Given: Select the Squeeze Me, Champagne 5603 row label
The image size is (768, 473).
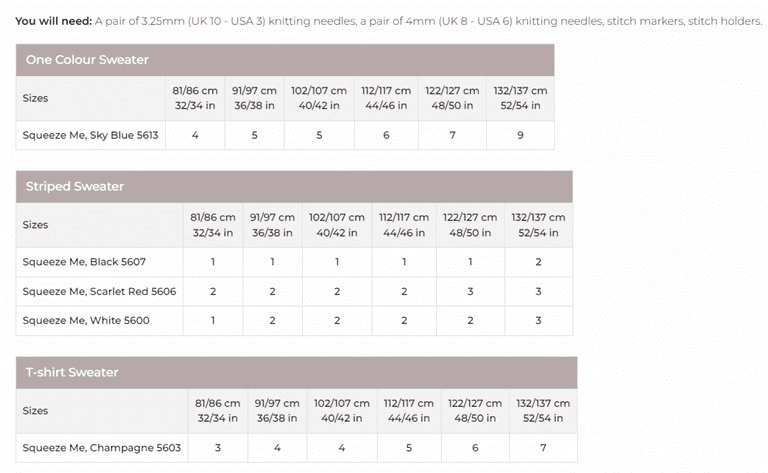Looking at the screenshot, I should tap(101, 448).
